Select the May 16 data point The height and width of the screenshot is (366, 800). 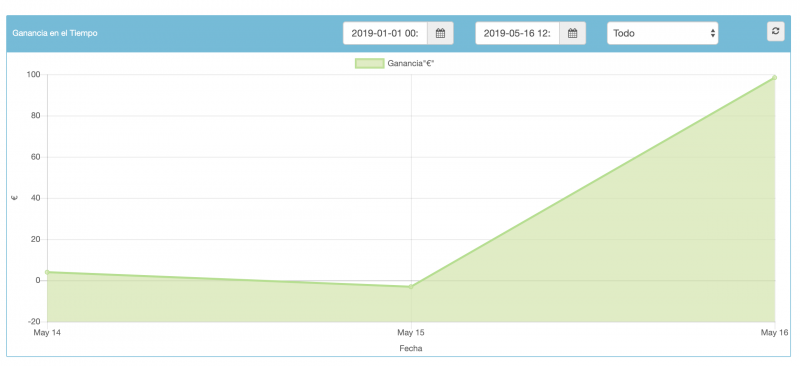(774, 78)
